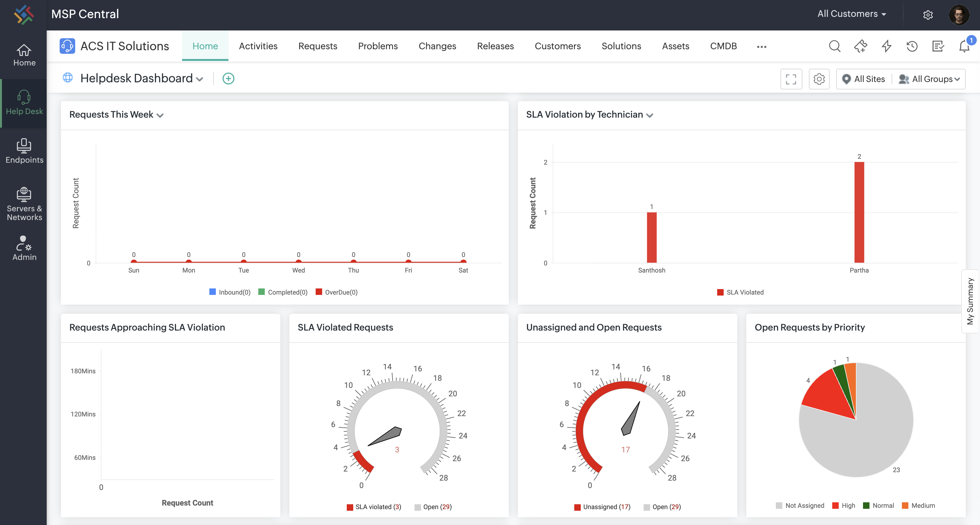Open the recent history clock icon

(912, 46)
